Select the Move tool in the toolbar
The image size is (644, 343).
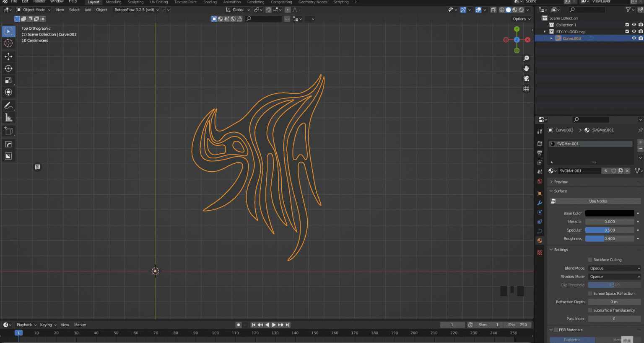pos(9,57)
